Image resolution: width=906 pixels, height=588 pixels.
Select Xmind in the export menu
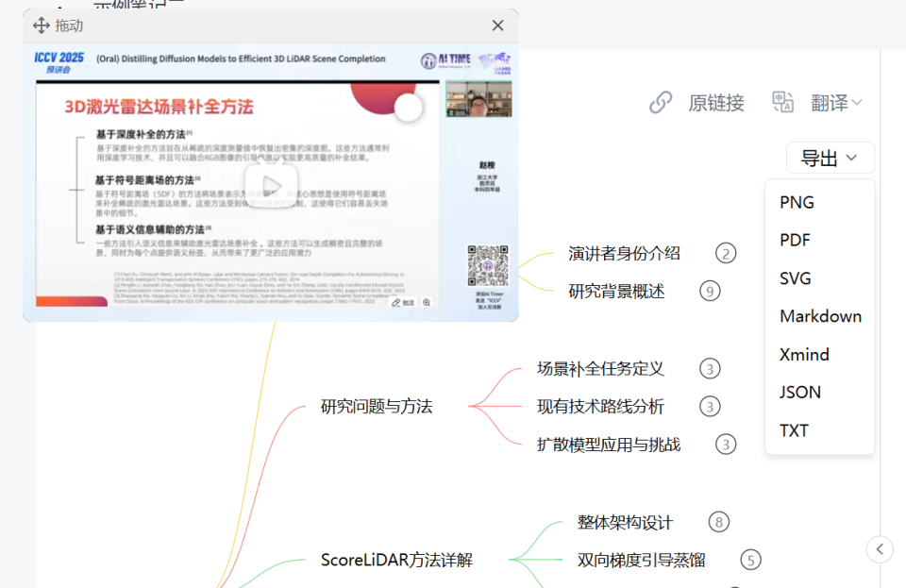[804, 354]
